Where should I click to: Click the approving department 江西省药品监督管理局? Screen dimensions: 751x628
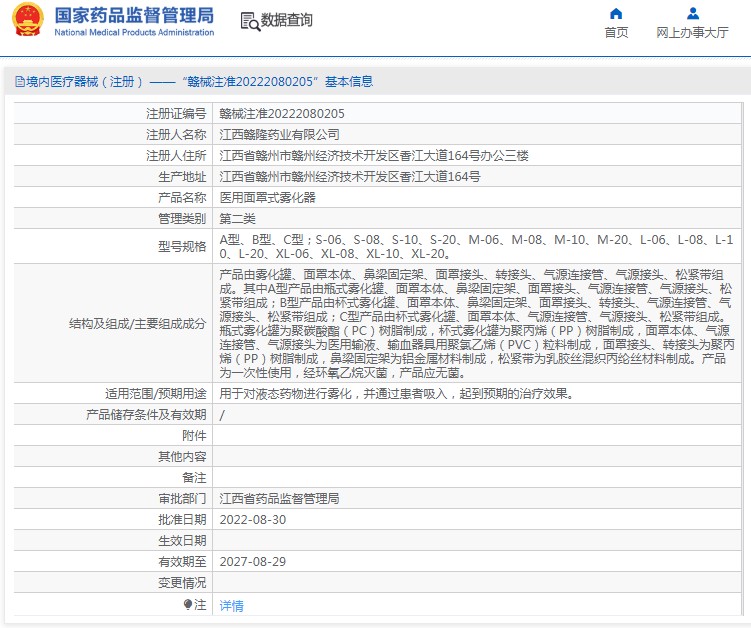(x=280, y=499)
